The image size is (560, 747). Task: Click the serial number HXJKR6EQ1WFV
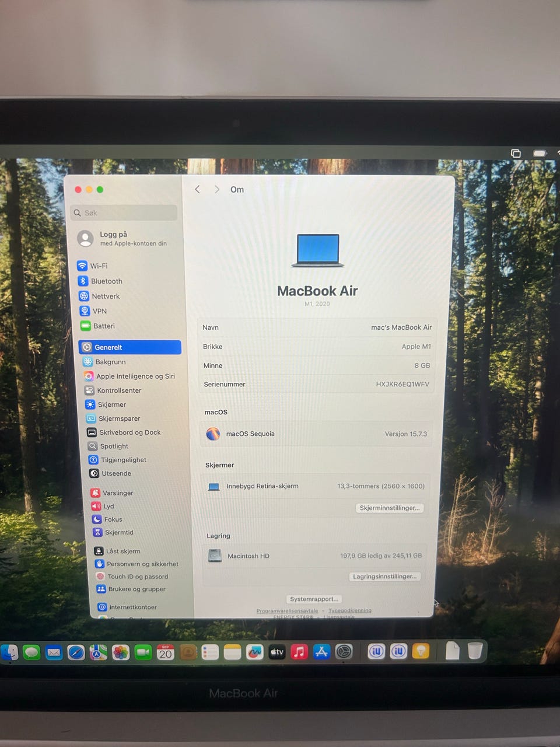402,384
